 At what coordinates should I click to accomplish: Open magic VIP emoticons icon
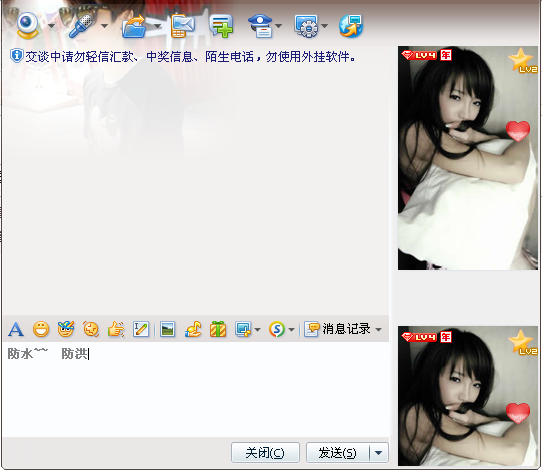click(66, 329)
